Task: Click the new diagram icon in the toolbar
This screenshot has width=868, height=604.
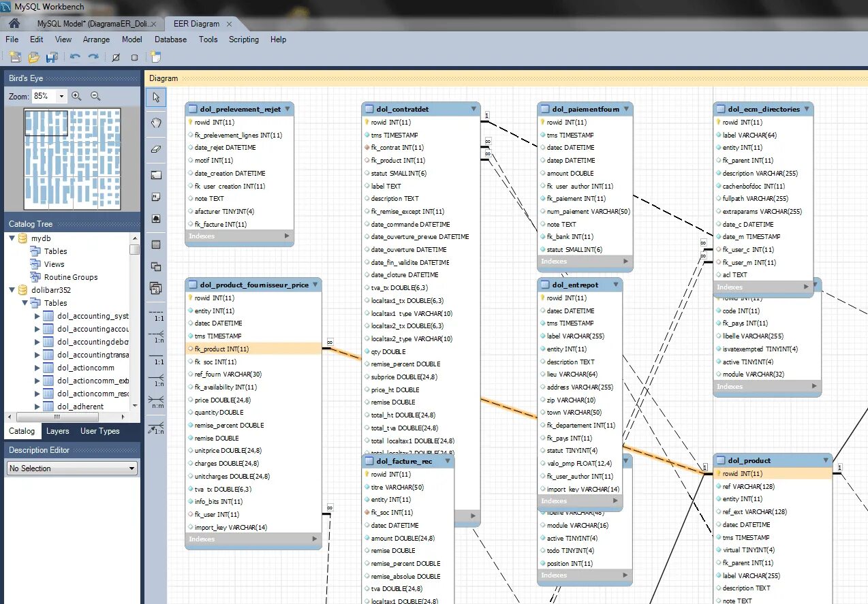Action: click(156, 57)
